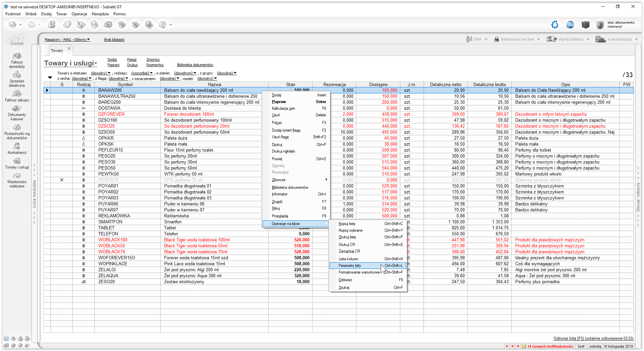Click the Dodaj link
644x351 pixels.
112,60
